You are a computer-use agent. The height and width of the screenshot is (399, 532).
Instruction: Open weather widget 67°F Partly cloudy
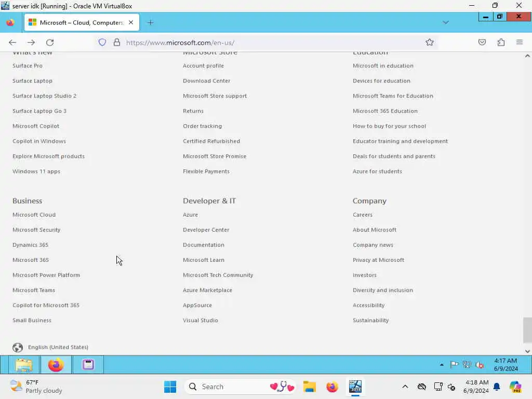click(36, 387)
